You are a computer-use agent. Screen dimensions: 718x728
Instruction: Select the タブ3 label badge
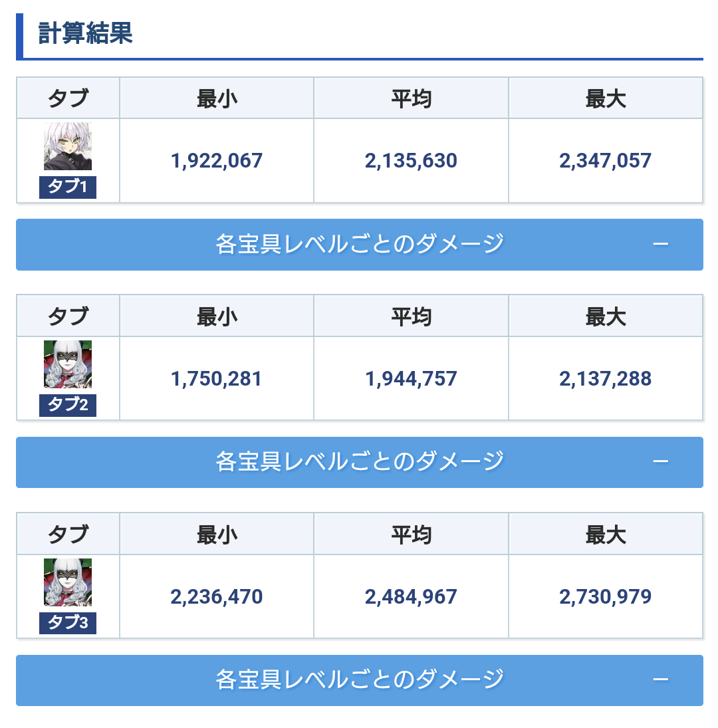[x=68, y=623]
